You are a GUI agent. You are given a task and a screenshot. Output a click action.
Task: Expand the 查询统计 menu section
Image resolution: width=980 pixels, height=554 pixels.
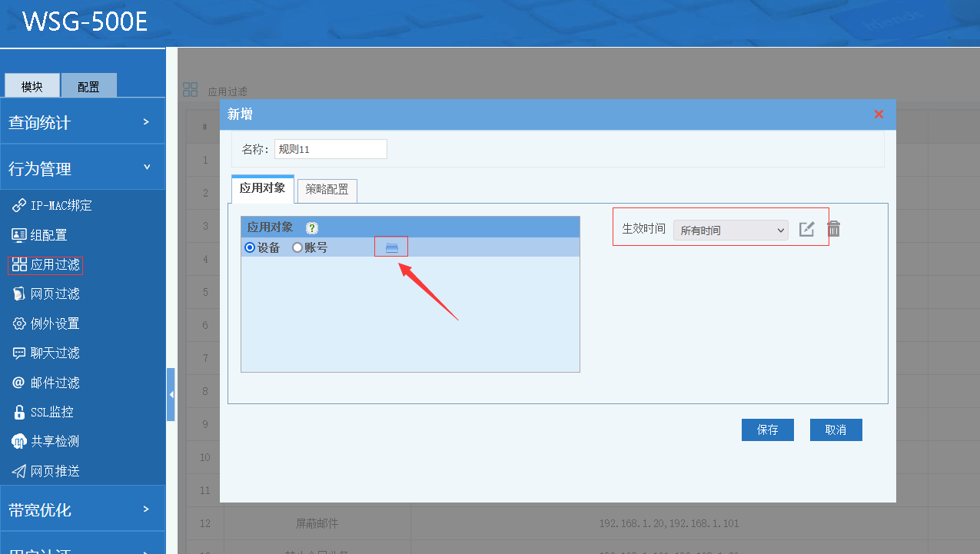point(82,122)
